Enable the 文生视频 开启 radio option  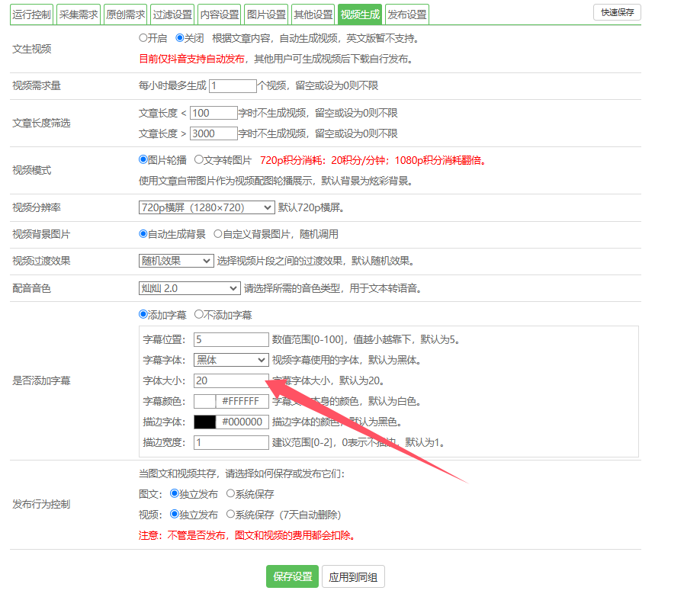[x=143, y=37]
